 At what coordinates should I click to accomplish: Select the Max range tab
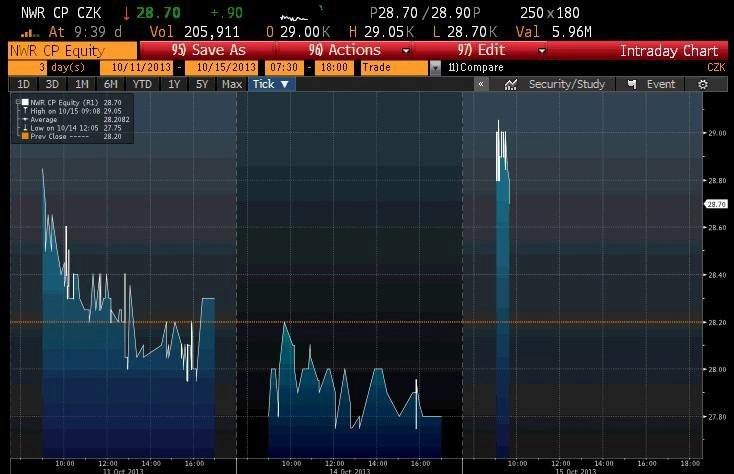[x=232, y=84]
